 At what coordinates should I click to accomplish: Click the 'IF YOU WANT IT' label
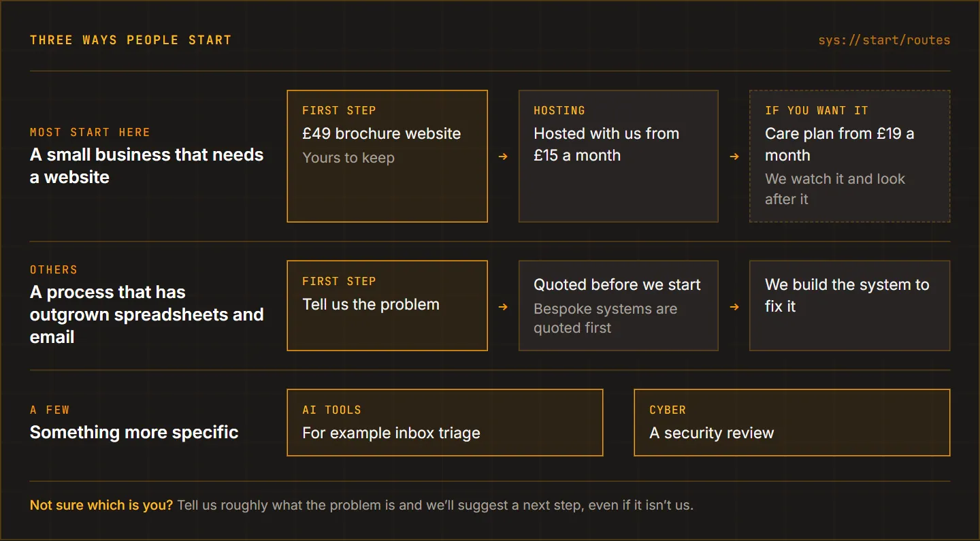click(817, 110)
